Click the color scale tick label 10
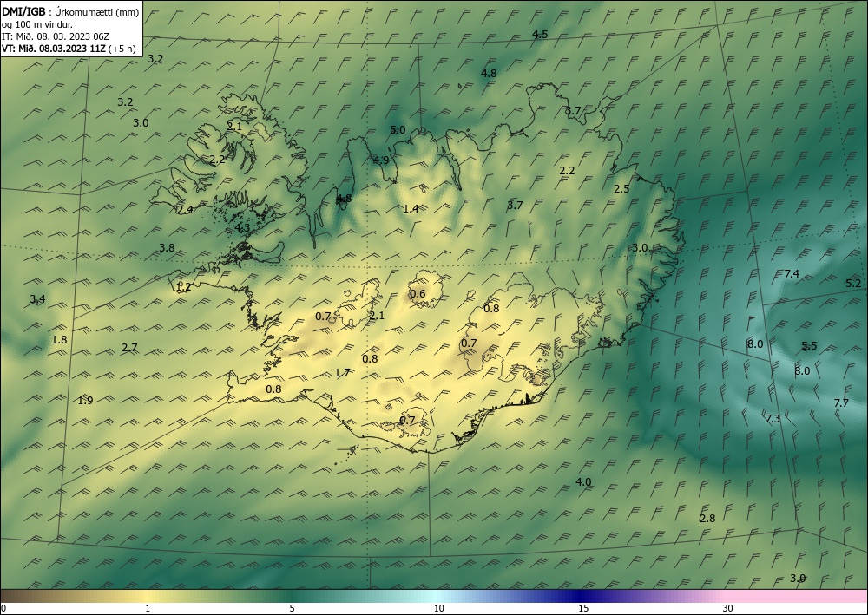The image size is (868, 615). [x=439, y=608]
